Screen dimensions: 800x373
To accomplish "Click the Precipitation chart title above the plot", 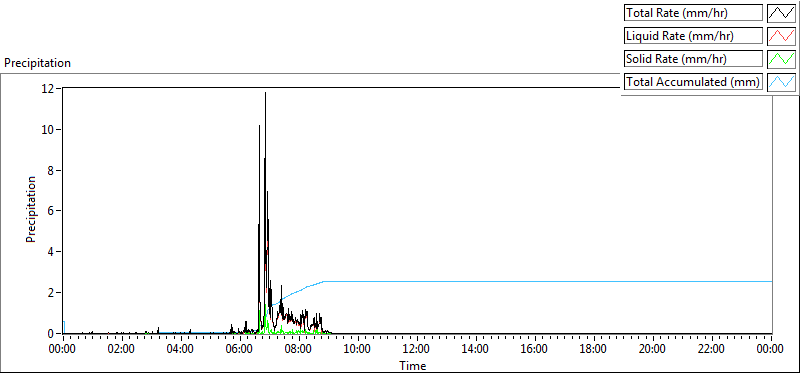I will coord(37,63).
